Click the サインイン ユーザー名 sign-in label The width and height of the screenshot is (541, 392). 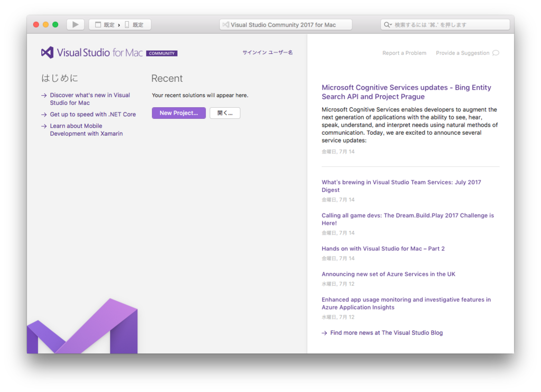coord(267,52)
